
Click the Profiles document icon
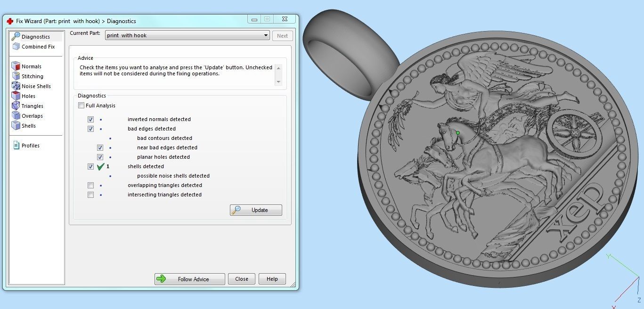tap(16, 145)
